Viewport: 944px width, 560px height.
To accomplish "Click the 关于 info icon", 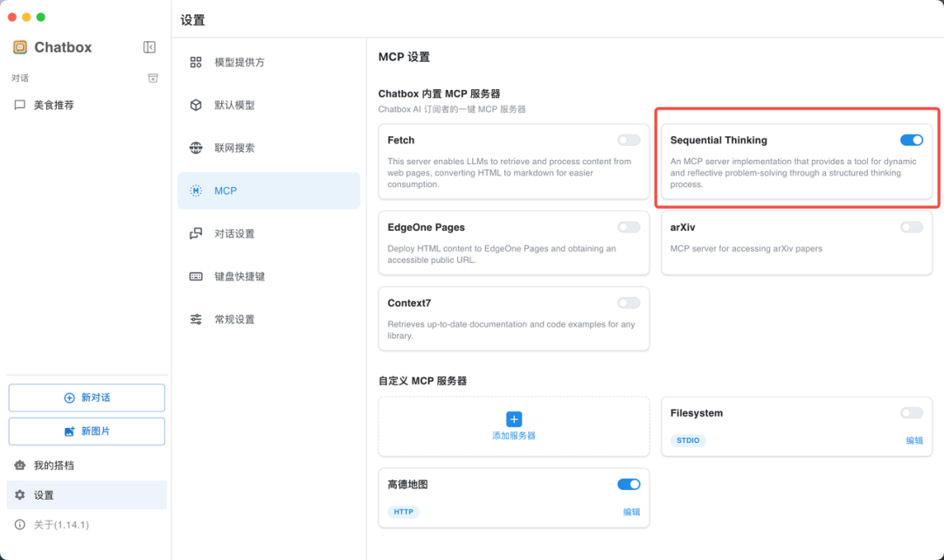I will point(20,525).
